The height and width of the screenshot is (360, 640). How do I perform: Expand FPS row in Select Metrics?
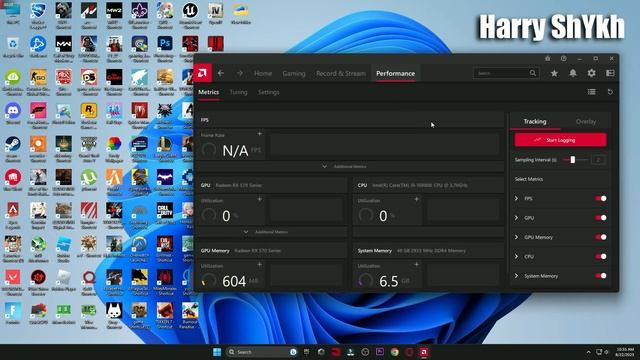516,198
